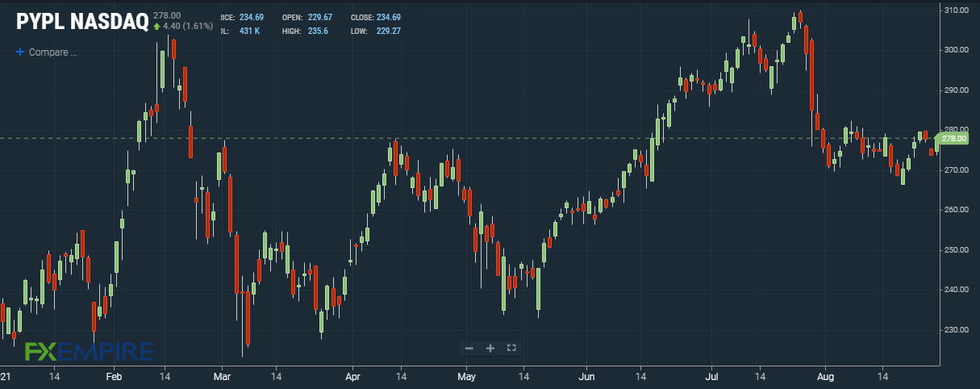This screenshot has height=389, width=980.
Task: Click the Jul label on time axis
Action: pyautogui.click(x=712, y=376)
